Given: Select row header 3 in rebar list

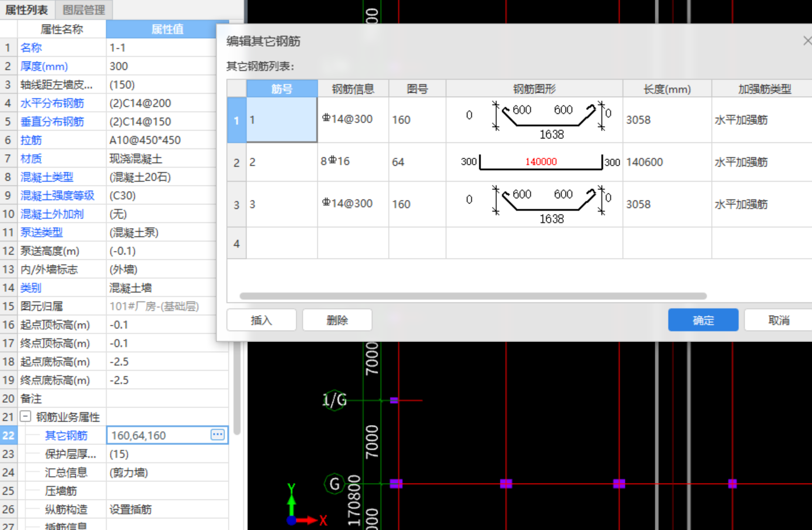Looking at the screenshot, I should pyautogui.click(x=236, y=204).
